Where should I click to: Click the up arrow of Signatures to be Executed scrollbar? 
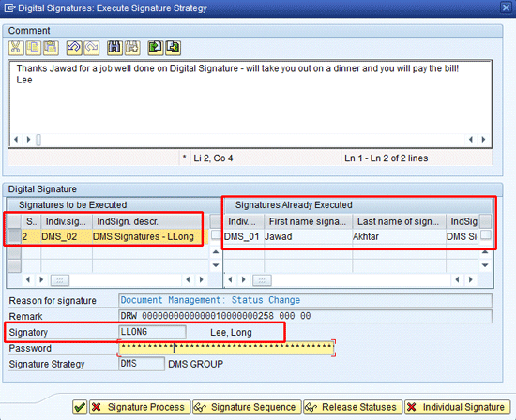click(216, 252)
